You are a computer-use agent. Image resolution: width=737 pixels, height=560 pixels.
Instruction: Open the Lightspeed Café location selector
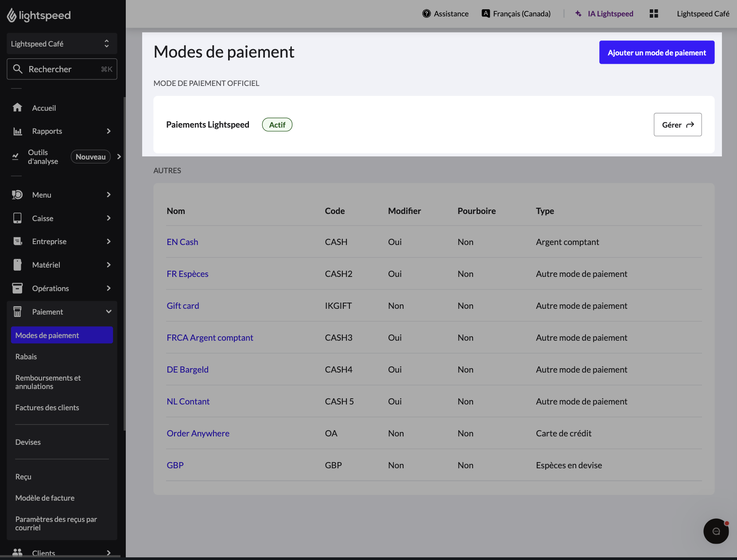tap(62, 43)
